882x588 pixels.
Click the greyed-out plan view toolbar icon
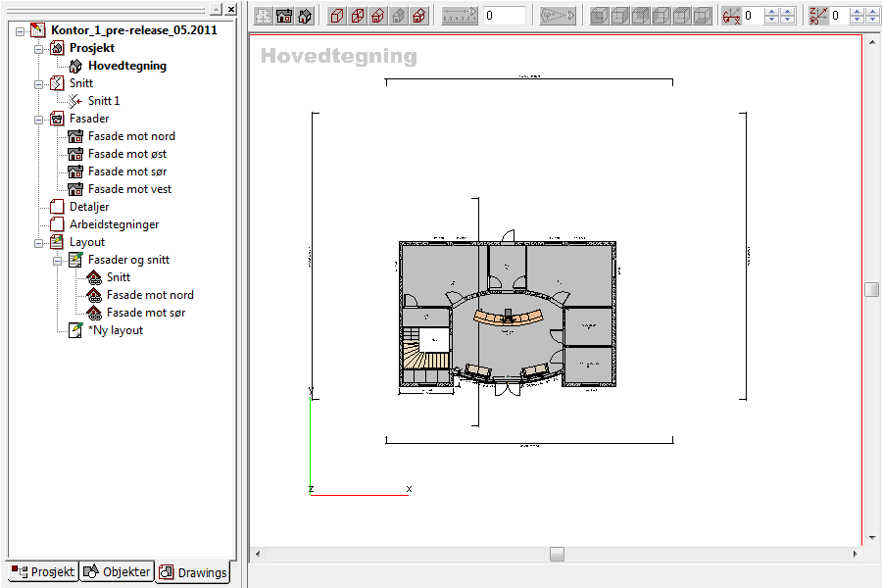264,16
